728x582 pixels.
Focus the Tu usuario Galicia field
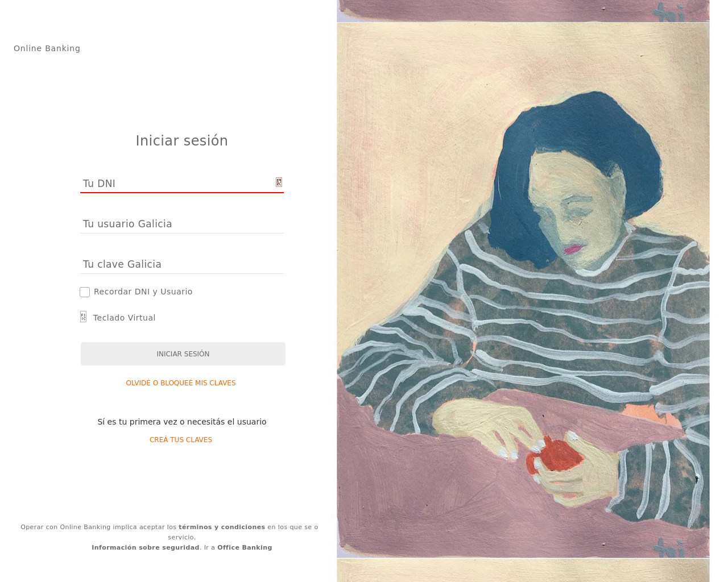[x=182, y=224]
